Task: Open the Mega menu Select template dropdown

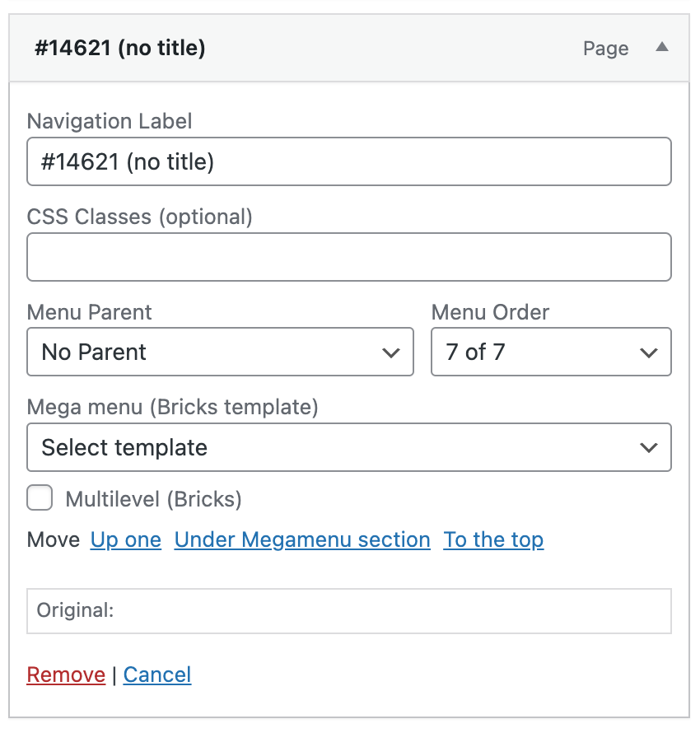Action: 349,447
